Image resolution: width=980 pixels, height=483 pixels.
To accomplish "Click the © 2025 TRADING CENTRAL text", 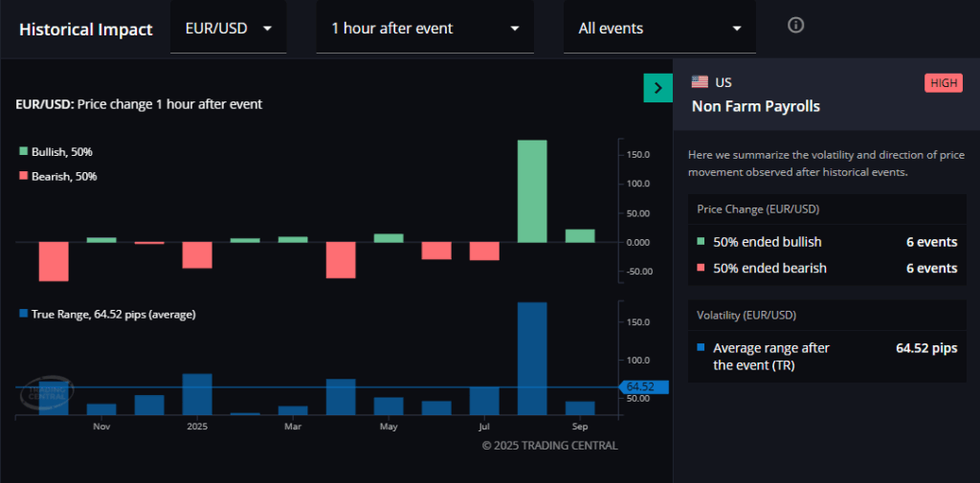I will click(x=549, y=445).
